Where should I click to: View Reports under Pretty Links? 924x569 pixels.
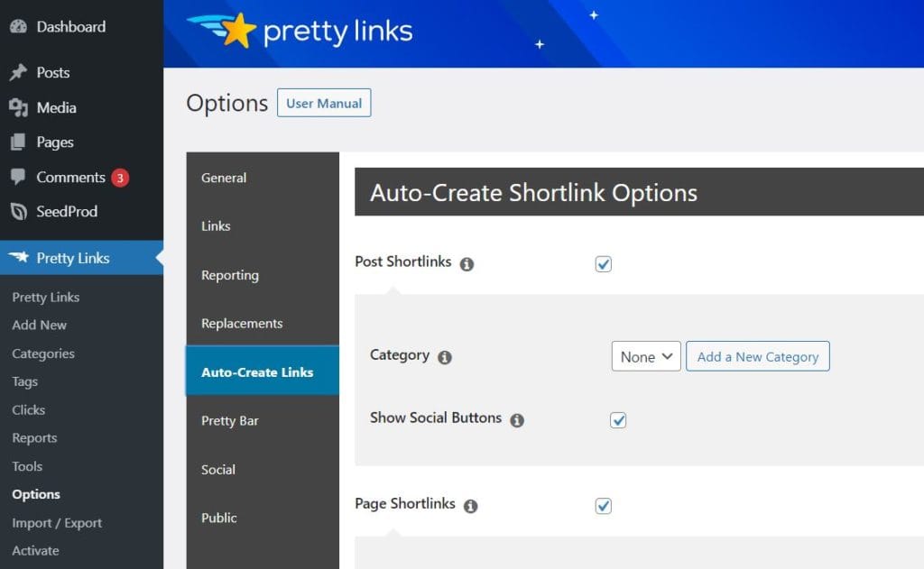(33, 437)
